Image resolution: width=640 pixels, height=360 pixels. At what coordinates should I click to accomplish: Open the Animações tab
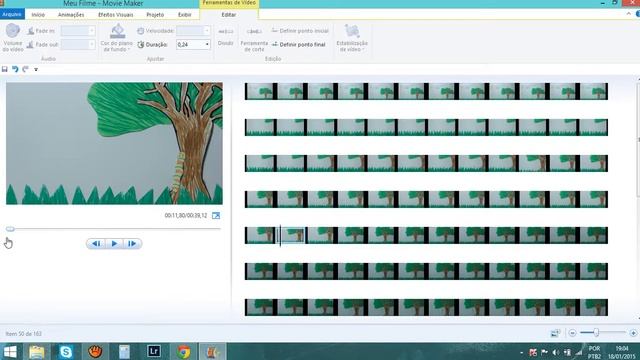coord(71,15)
